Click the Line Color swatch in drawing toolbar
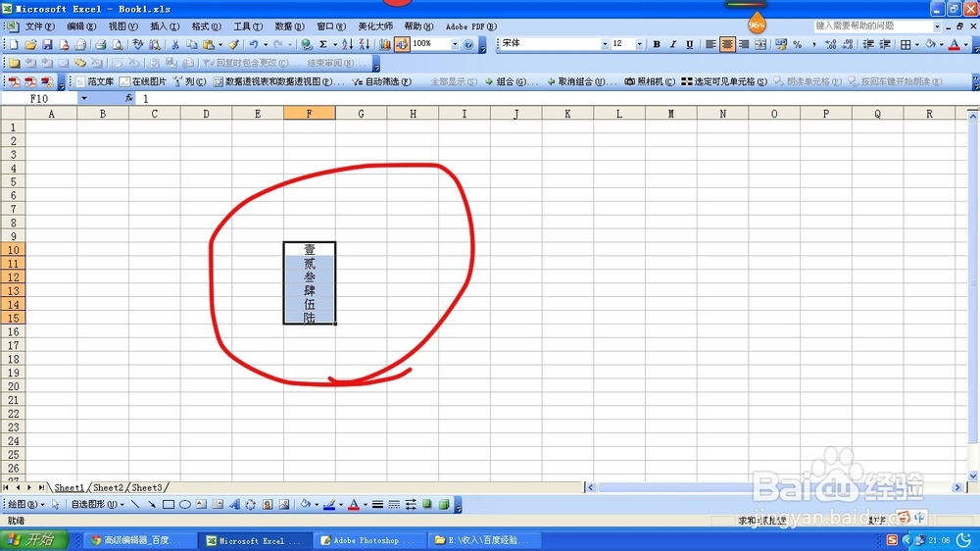Image resolution: width=980 pixels, height=551 pixels. tap(329, 505)
